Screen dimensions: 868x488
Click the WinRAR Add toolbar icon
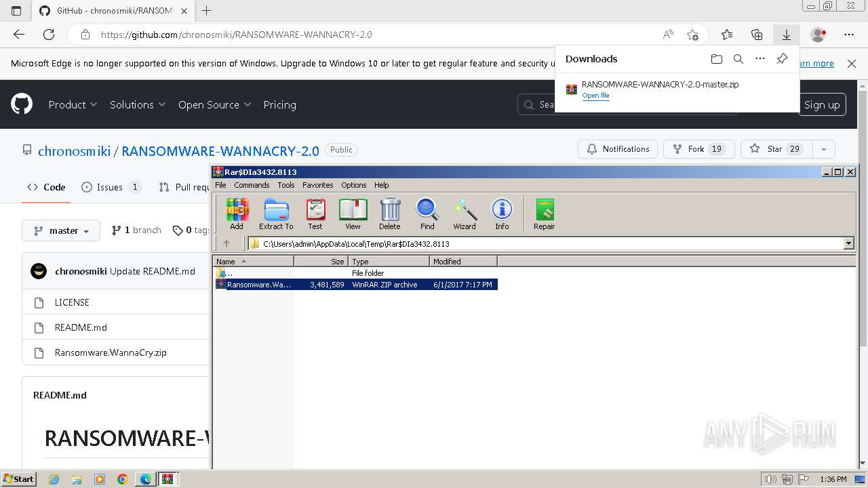237,214
